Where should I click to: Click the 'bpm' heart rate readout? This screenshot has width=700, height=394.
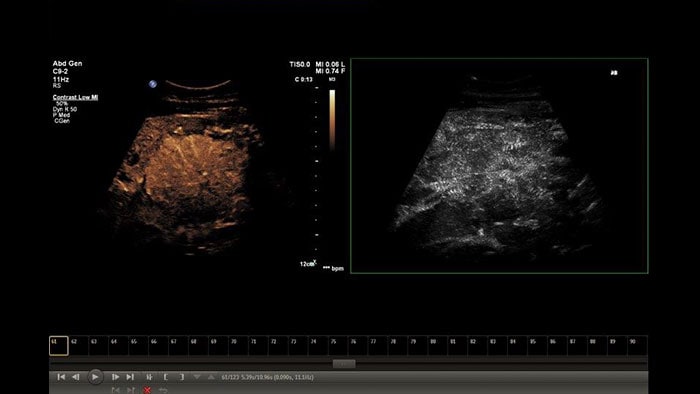pos(338,269)
